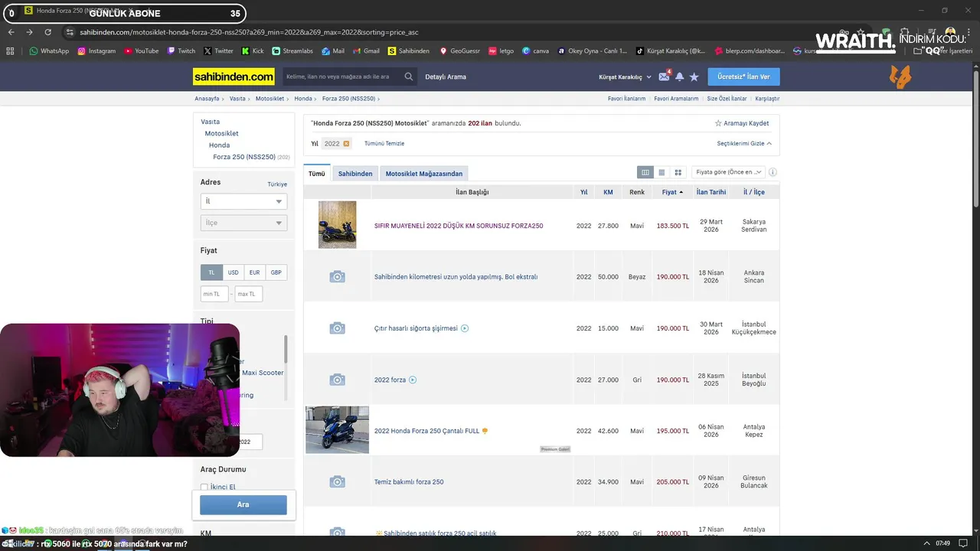Open YouTube bookmark
Viewport: 980px width, 551px height.
pyautogui.click(x=141, y=51)
